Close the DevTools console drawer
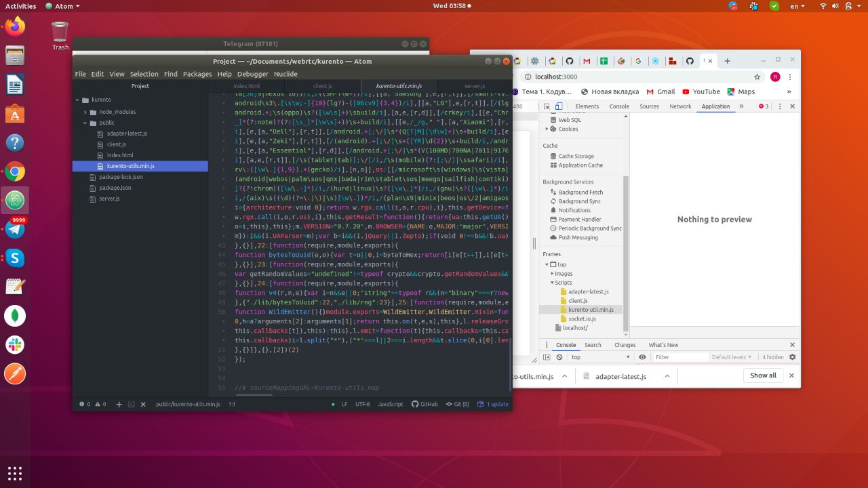The image size is (868, 488). [791, 345]
